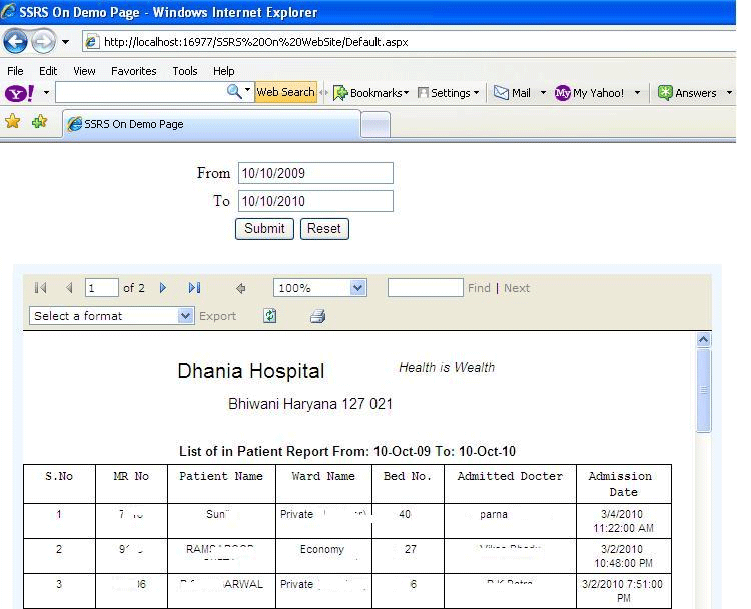Go back with the browser Back arrow

(x=15, y=42)
